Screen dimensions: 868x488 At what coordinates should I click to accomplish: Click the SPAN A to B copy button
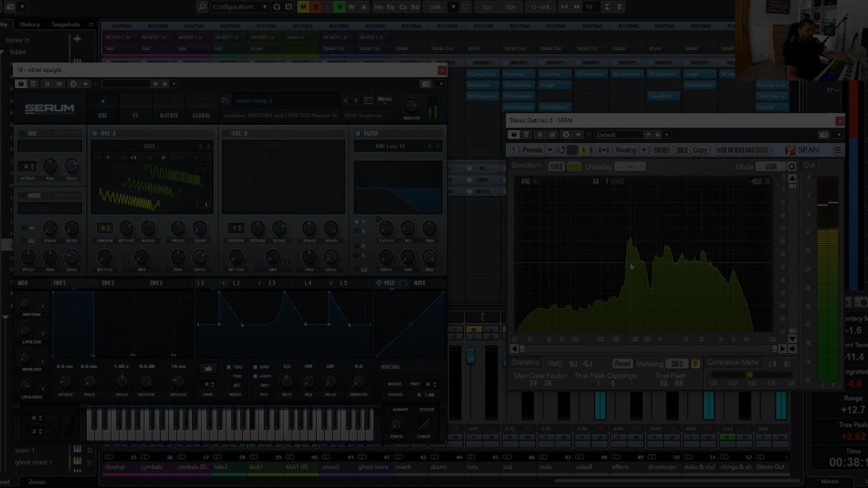(603, 150)
